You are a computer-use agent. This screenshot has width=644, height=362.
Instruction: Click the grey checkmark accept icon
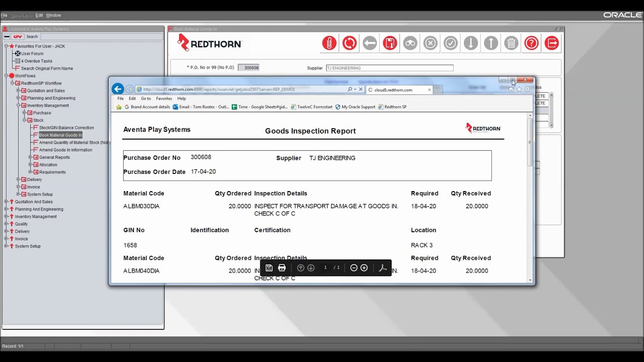[451, 43]
